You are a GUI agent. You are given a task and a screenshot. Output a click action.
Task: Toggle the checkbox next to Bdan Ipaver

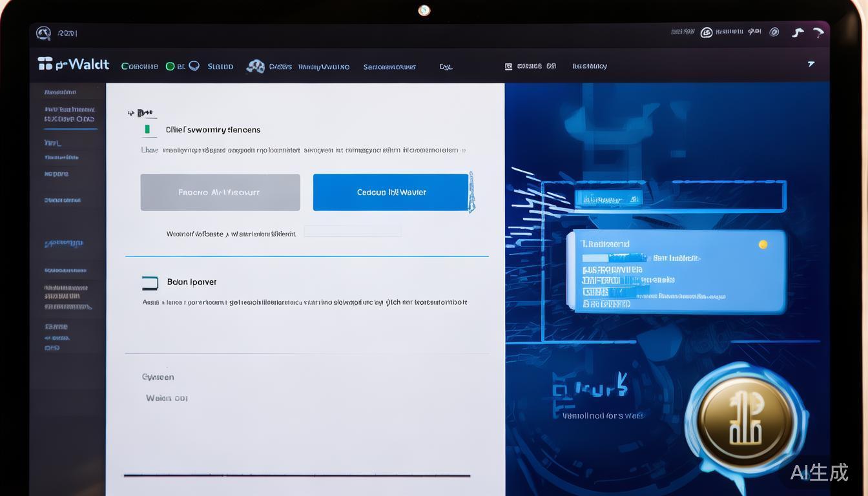click(150, 282)
